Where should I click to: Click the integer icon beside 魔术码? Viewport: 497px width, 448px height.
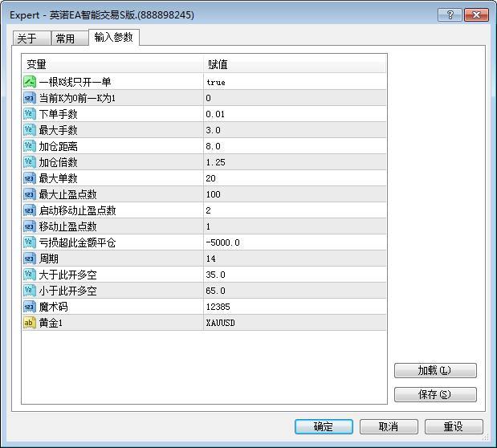[x=30, y=307]
